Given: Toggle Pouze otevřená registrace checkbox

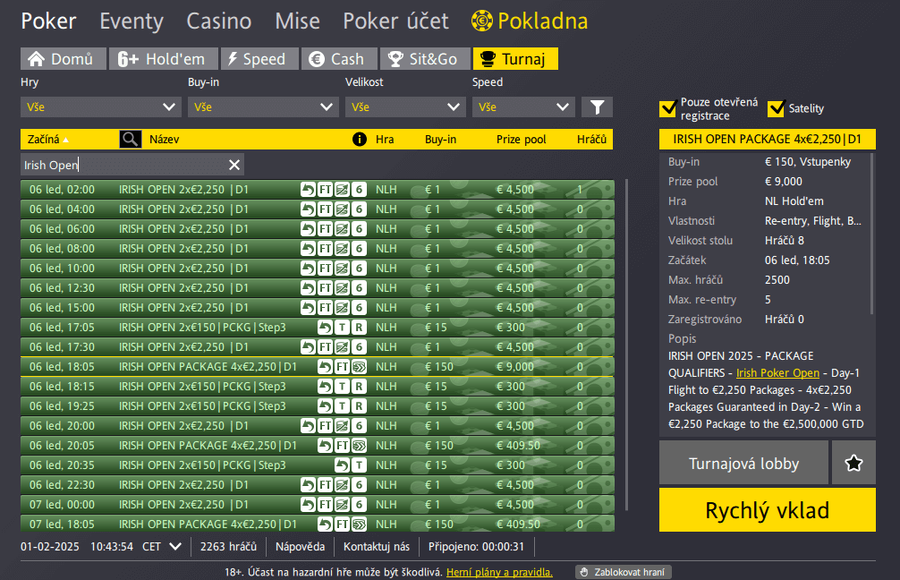Looking at the screenshot, I should coord(668,109).
